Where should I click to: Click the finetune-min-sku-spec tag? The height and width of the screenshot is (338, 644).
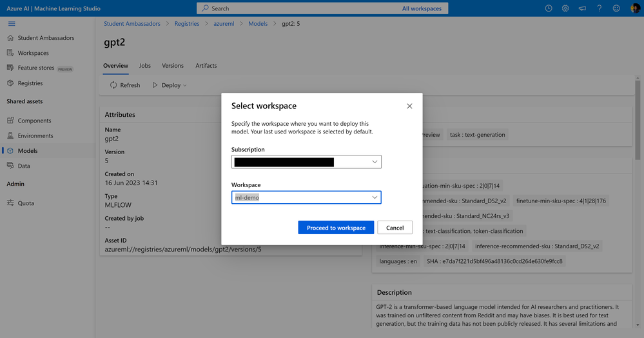click(x=561, y=201)
